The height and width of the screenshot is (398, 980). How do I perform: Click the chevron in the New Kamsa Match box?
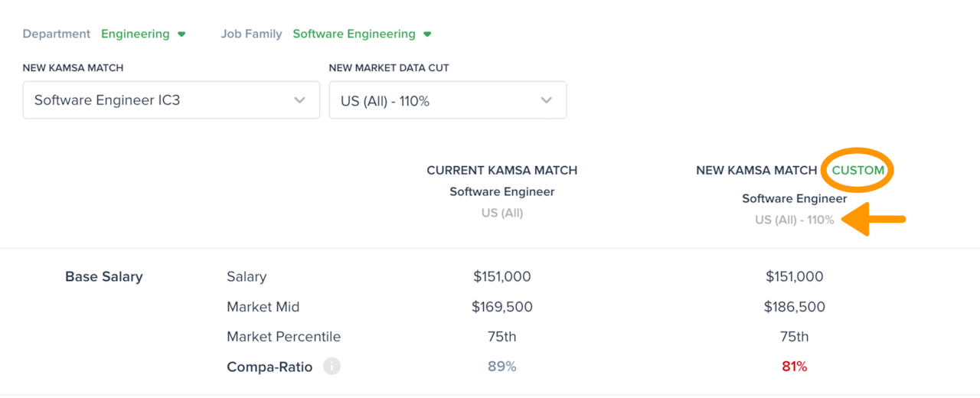[x=299, y=100]
